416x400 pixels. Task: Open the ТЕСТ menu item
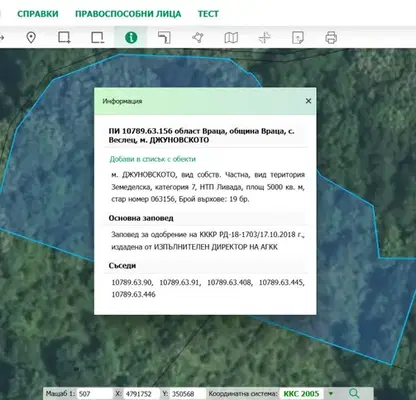208,14
